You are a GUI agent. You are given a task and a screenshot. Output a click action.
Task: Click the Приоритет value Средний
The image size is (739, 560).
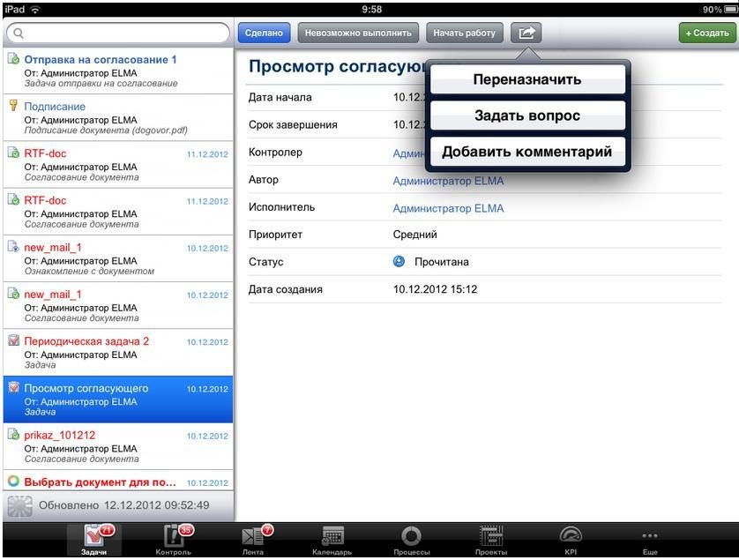click(414, 235)
